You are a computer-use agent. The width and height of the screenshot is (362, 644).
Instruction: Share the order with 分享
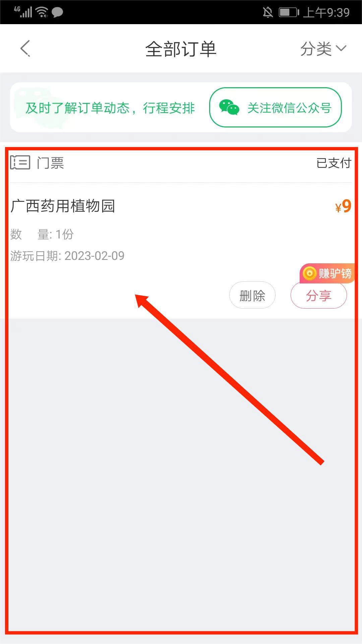point(318,295)
